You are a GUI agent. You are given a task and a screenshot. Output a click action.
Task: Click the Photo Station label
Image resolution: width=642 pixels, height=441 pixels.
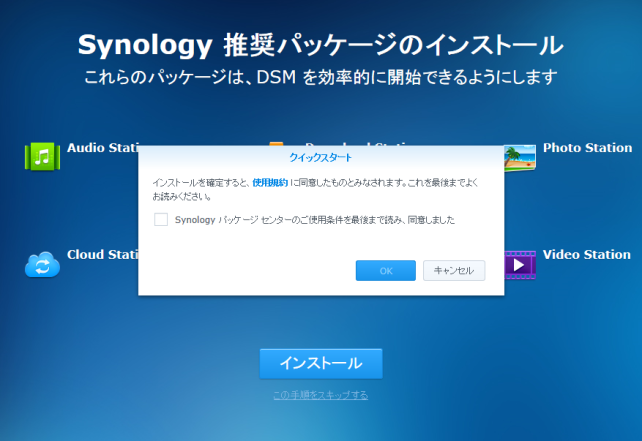pos(588,148)
